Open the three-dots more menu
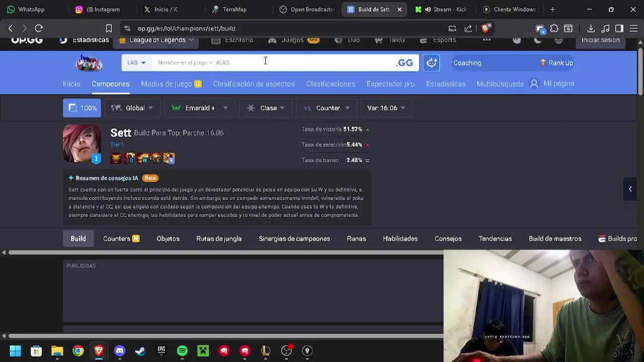This screenshot has width=644, height=362. pyautogui.click(x=487, y=40)
